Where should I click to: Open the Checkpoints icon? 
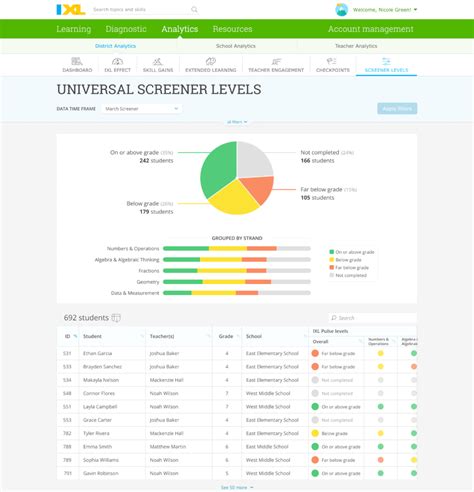pos(332,61)
